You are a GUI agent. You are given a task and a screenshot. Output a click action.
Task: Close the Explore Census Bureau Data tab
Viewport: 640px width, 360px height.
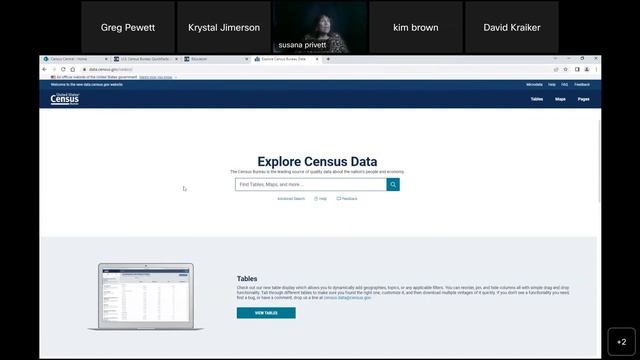click(x=317, y=59)
